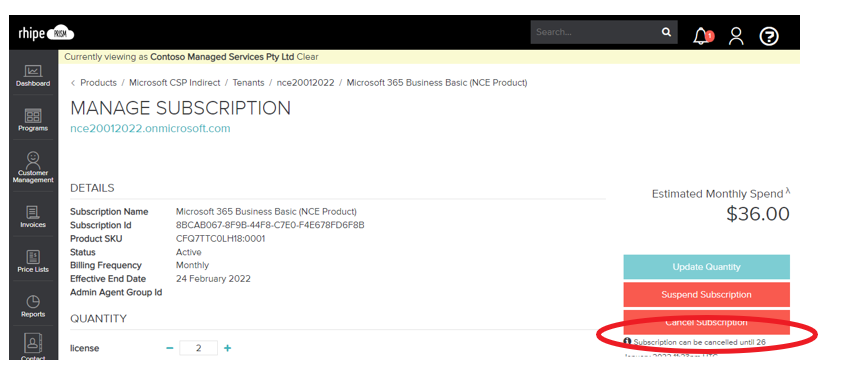Go to Tenants breadcrumb link
848x378 pixels.
click(x=248, y=83)
